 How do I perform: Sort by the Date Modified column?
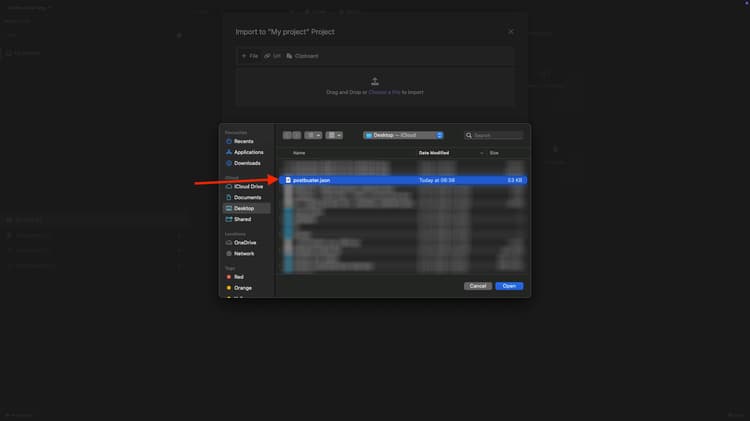pos(434,153)
